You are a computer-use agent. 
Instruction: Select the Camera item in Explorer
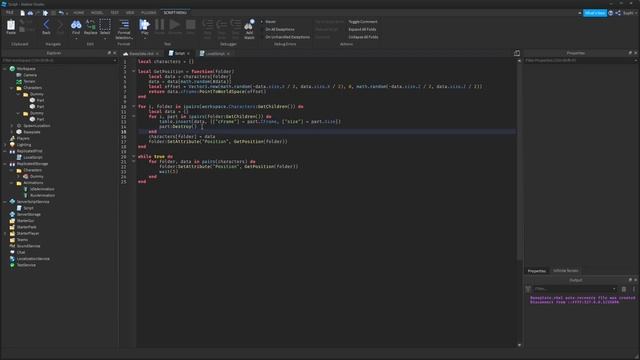click(30, 75)
